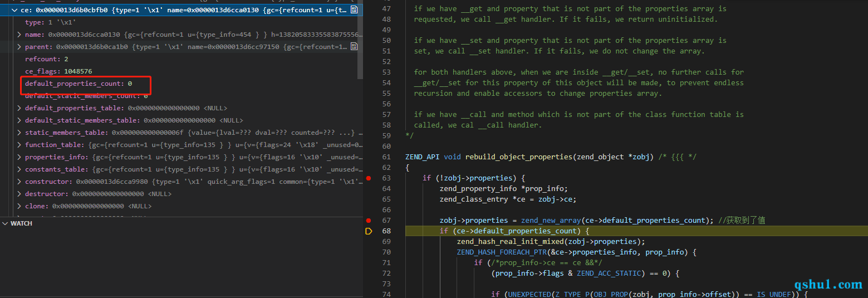Click line number 50 in gutter
The image size is (868, 298).
386,41
